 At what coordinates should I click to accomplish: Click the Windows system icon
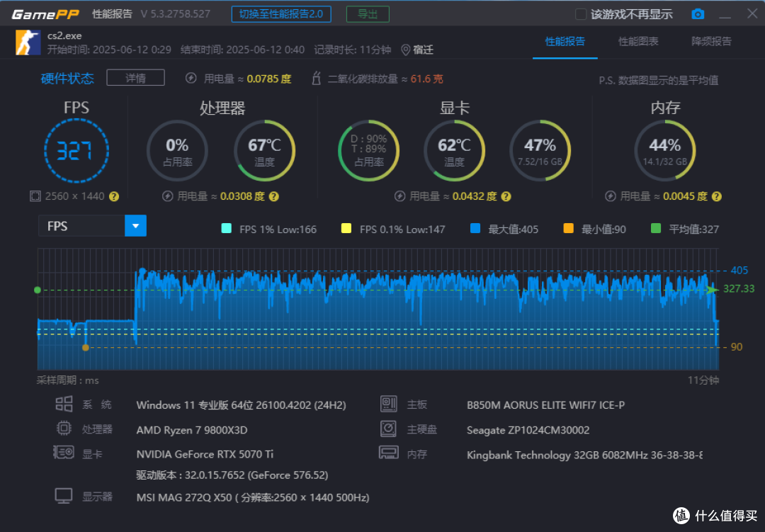[64, 404]
